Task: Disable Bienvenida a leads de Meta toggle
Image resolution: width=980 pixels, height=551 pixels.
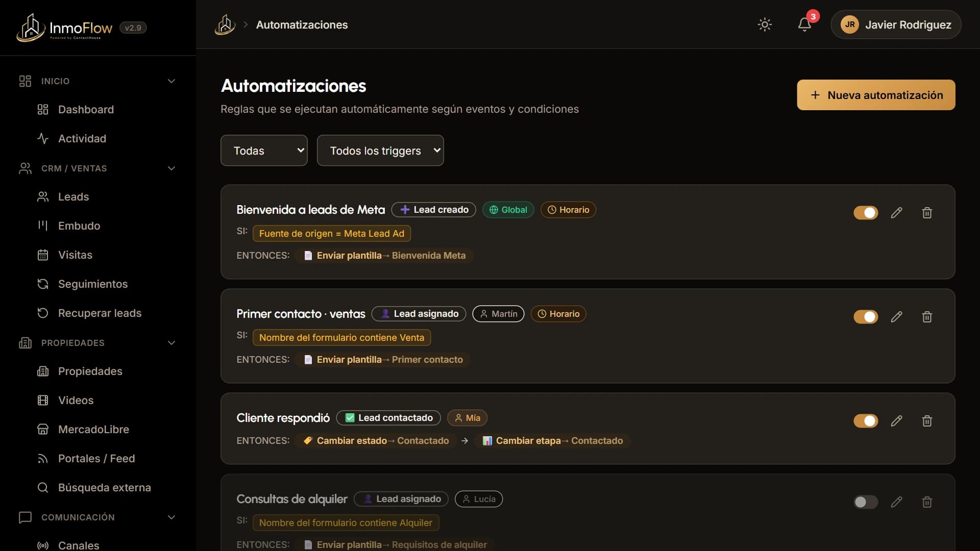Action: pos(866,213)
